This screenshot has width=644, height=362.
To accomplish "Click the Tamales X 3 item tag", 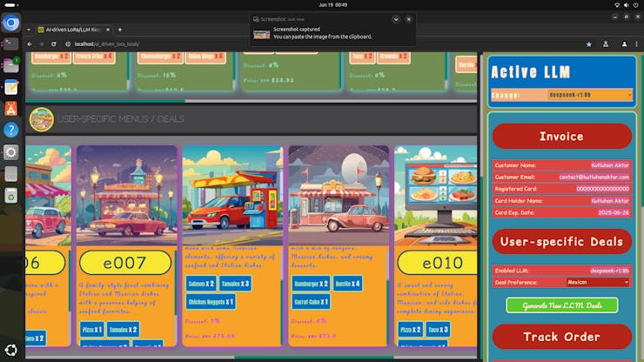I will pos(235,284).
